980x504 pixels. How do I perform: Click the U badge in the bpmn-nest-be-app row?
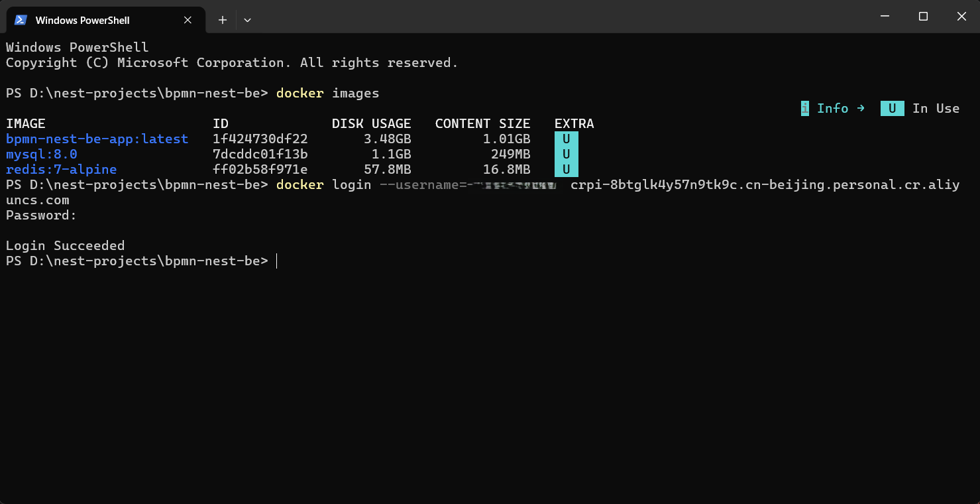(567, 139)
